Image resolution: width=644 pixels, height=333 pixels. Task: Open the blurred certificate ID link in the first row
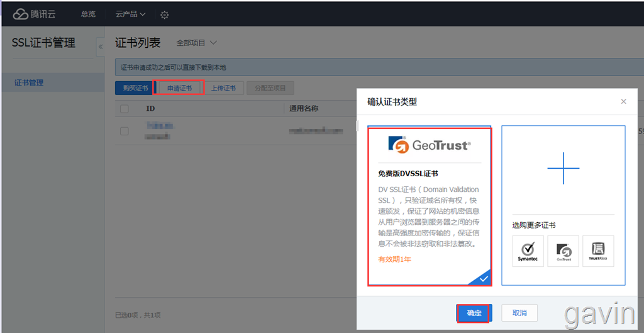tap(160, 126)
